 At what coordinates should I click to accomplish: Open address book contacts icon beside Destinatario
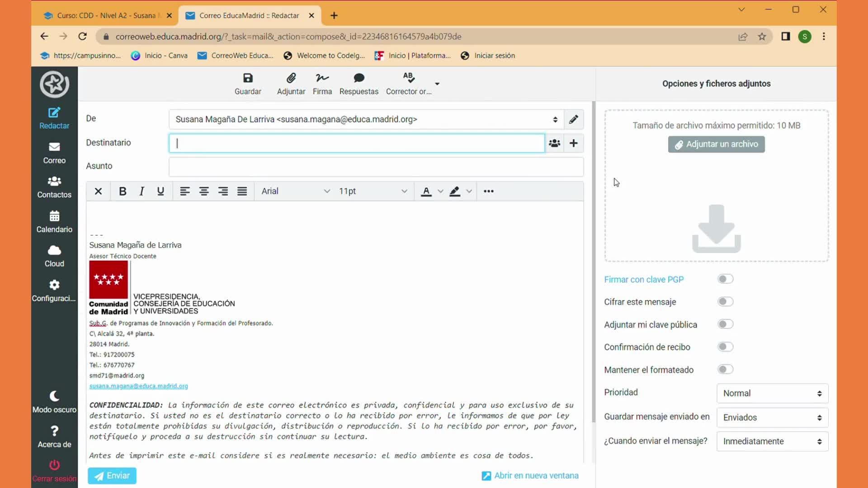click(x=554, y=143)
